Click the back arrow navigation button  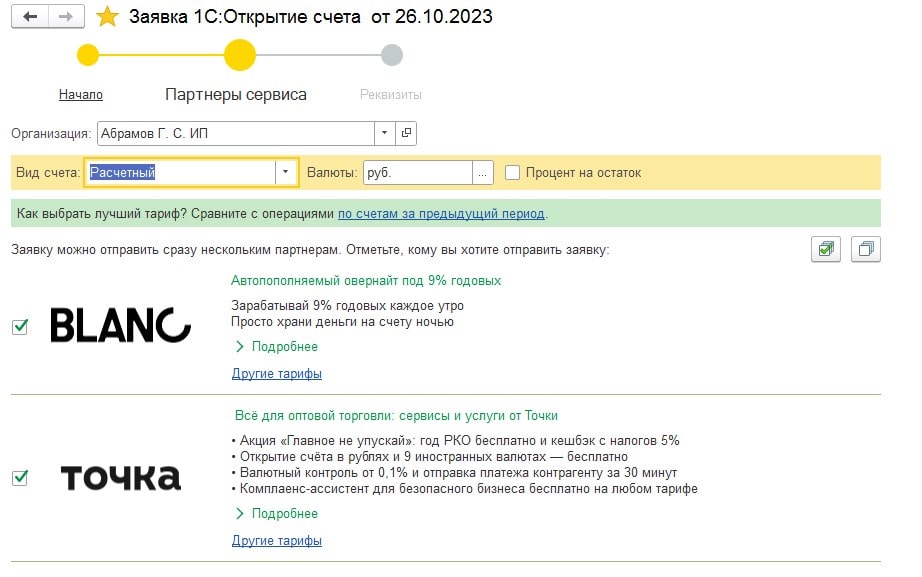point(30,16)
